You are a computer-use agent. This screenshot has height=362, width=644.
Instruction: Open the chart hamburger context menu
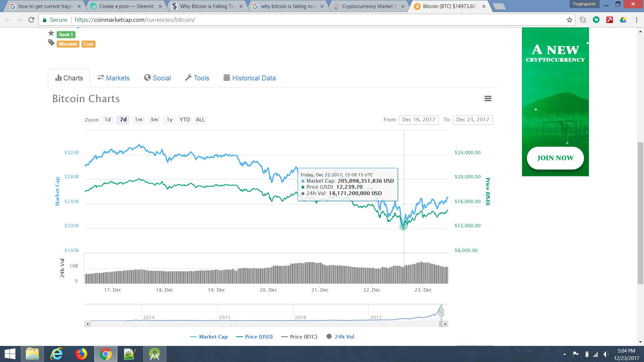click(488, 99)
